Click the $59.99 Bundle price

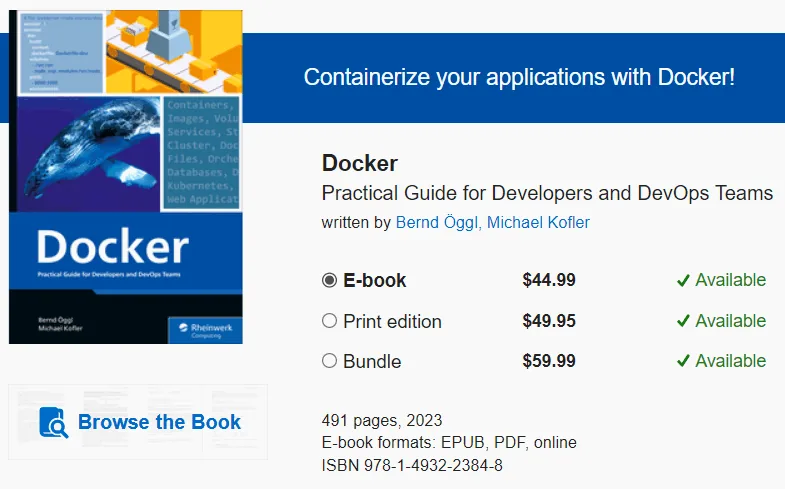click(549, 361)
